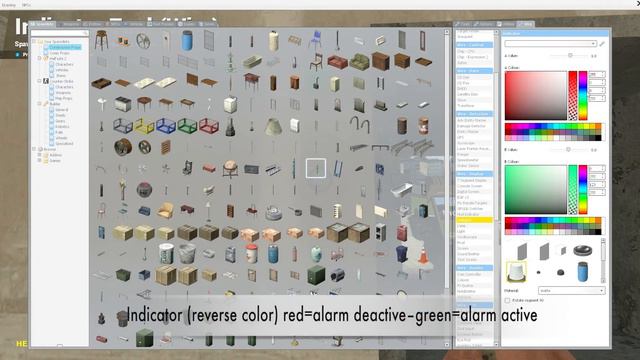Spawn the green wire-frame crate prop
This screenshot has height=360, width=640.
[187, 126]
